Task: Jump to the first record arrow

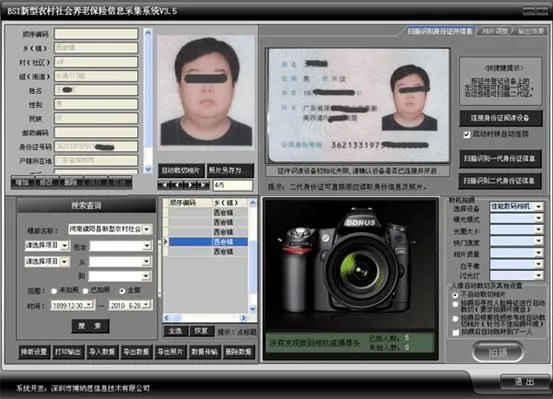Action: [x=164, y=185]
